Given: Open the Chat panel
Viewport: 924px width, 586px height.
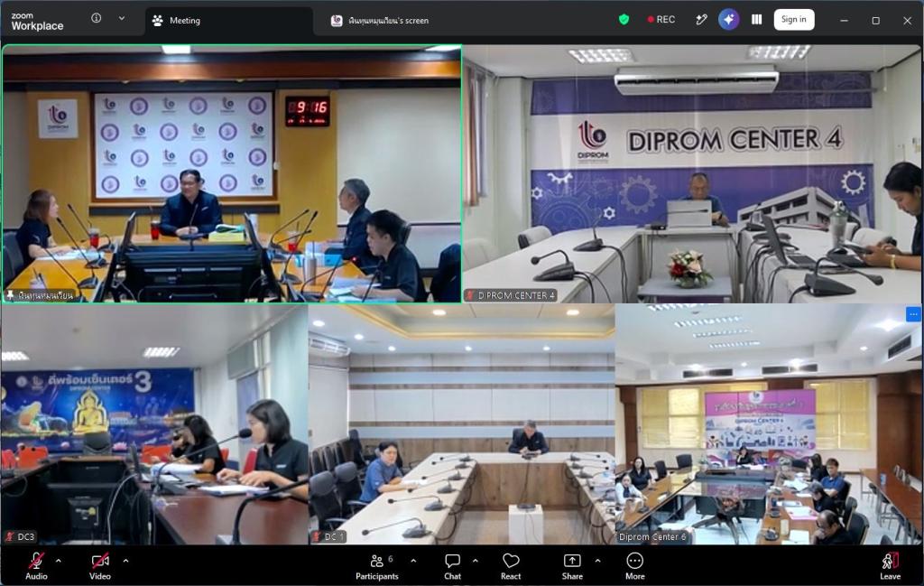Looking at the screenshot, I should [453, 566].
